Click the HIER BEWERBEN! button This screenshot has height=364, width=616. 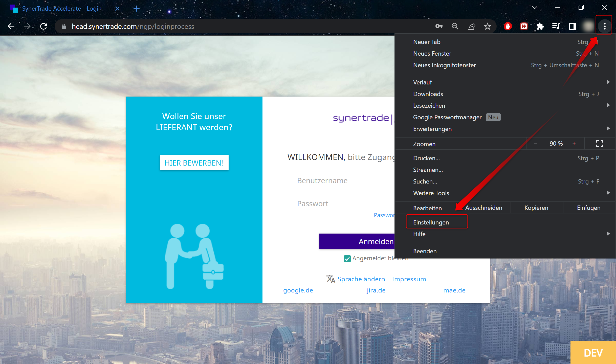coord(194,163)
